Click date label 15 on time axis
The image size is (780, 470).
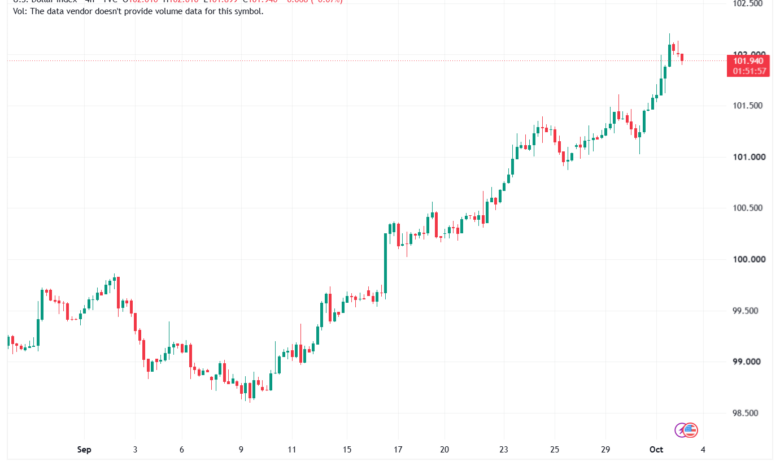click(x=347, y=450)
